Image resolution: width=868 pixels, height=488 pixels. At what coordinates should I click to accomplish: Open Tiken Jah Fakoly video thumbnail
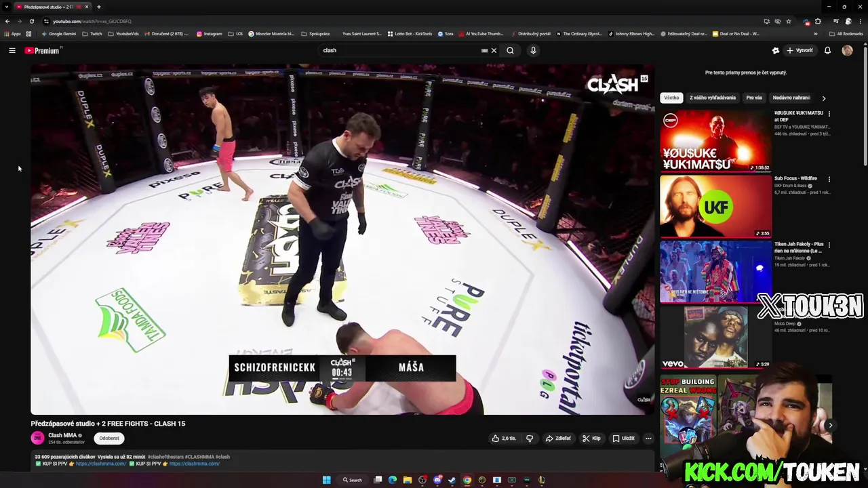[715, 272]
